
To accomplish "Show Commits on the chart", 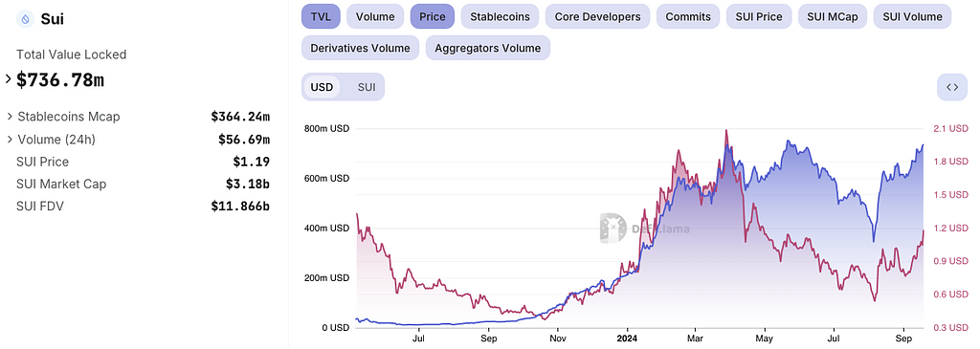I will click(688, 17).
